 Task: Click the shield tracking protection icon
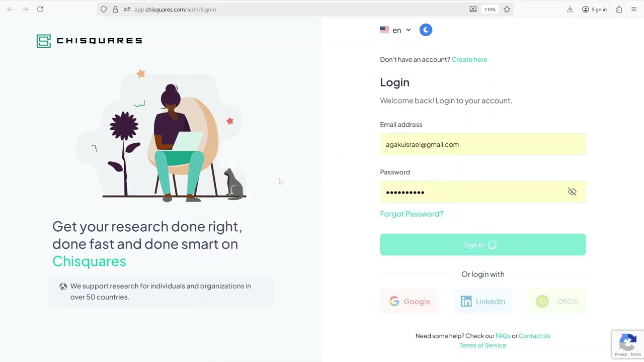pyautogui.click(x=104, y=9)
